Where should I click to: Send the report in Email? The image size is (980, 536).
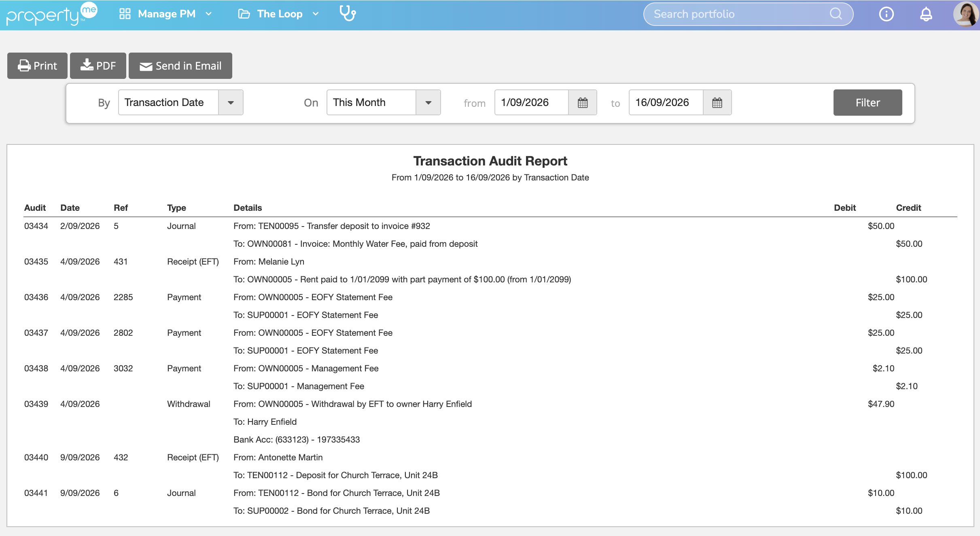coord(180,66)
